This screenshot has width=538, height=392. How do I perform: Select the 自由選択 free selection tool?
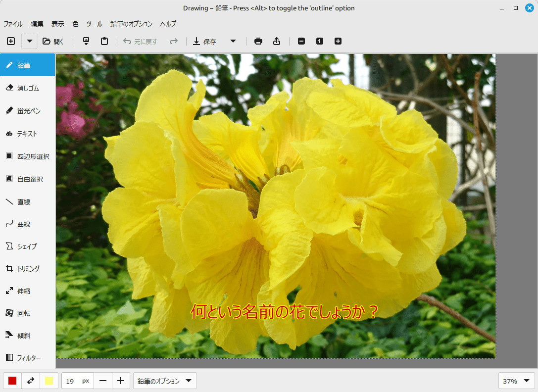coord(27,179)
